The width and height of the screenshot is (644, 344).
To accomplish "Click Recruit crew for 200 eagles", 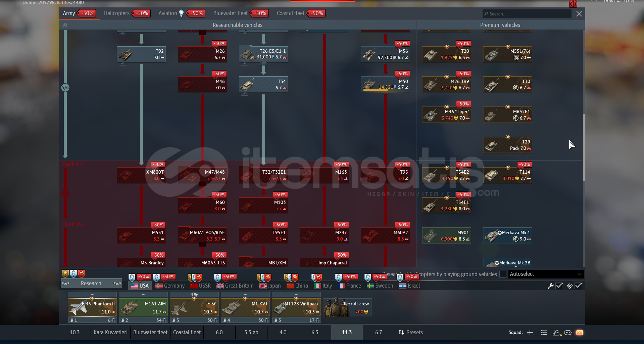I will [x=348, y=307].
